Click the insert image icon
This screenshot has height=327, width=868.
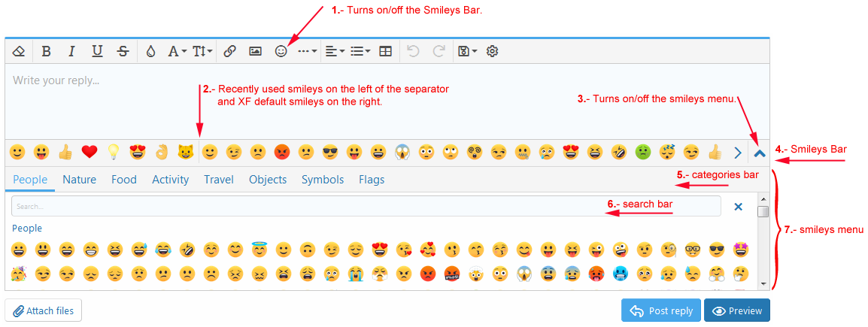[256, 51]
